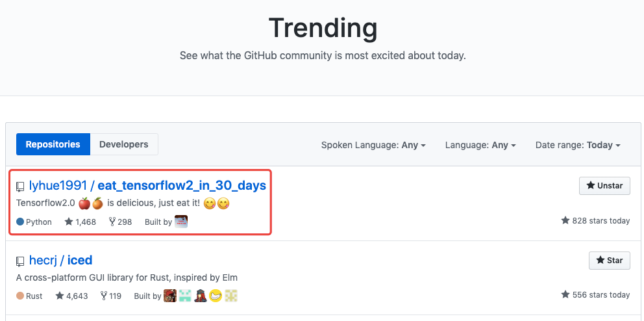
Task: Click the repository icon beside hecrj / iced
Action: click(x=21, y=261)
